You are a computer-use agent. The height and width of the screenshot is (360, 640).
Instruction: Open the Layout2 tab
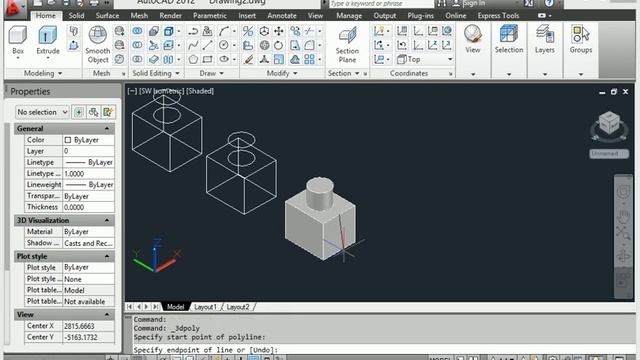click(238, 307)
